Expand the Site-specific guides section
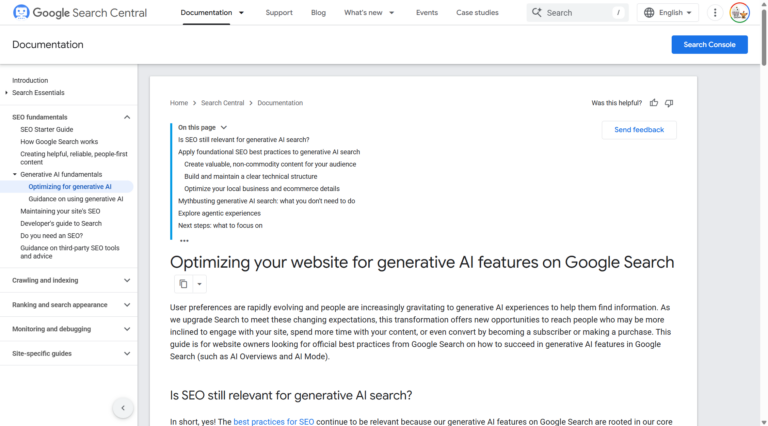Image resolution: width=768 pixels, height=426 pixels. click(127, 354)
